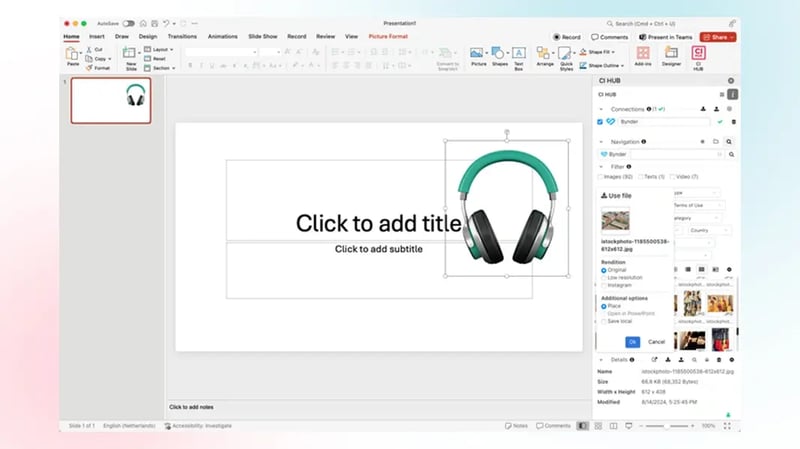Viewport: 800px width, 449px height.
Task: Switch to the Animations tab
Action: 222,37
